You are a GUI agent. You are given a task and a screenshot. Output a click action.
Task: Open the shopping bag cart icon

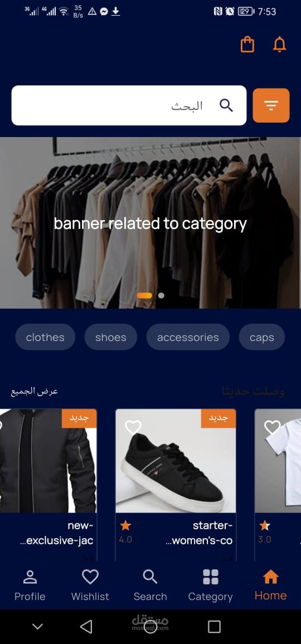pyautogui.click(x=247, y=45)
